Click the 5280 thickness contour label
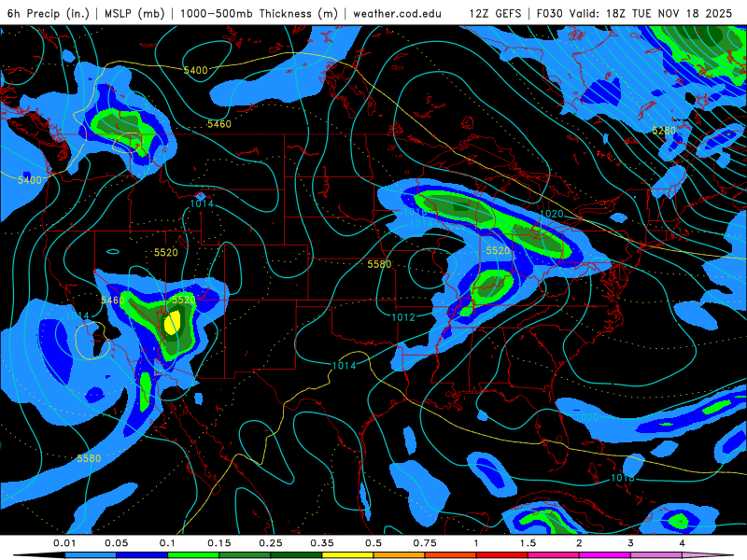Screen dimensions: 747x560 (664, 131)
